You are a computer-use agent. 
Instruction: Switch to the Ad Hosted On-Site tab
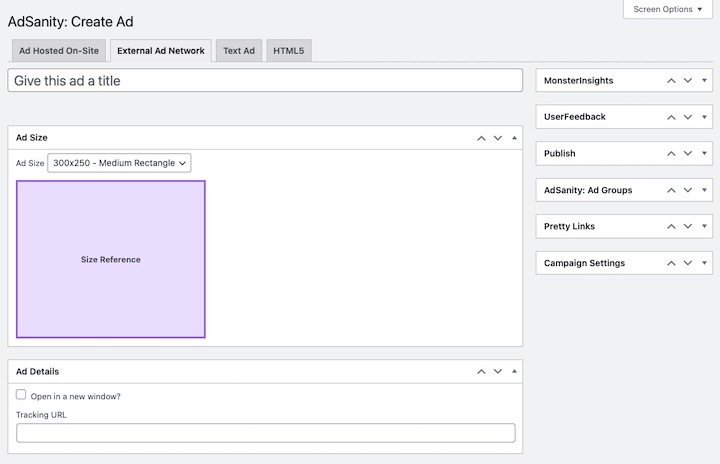tap(59, 51)
